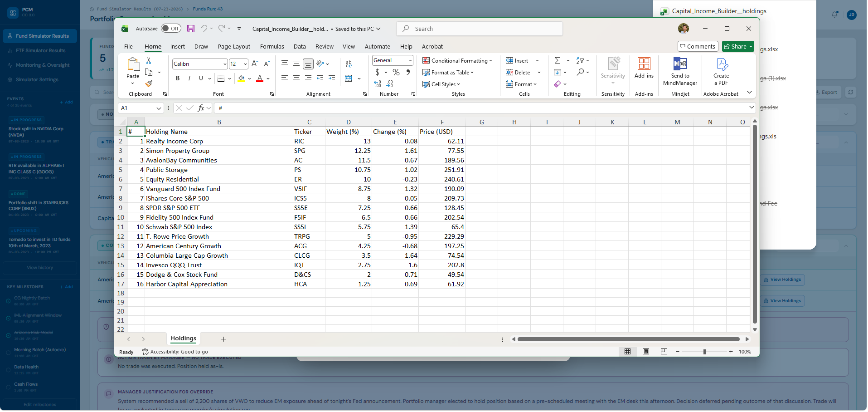Click Find & Select magnifier icon

[580, 72]
